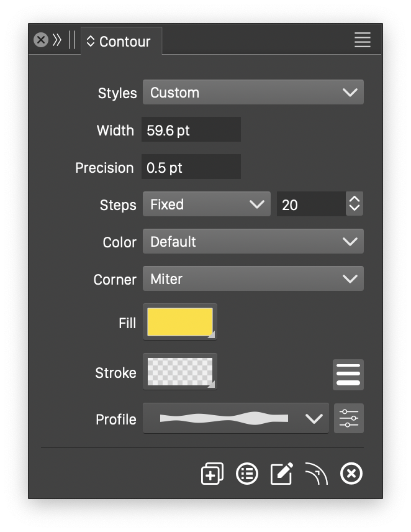
Task: Collapse panel with double chevron icon
Action: click(57, 40)
